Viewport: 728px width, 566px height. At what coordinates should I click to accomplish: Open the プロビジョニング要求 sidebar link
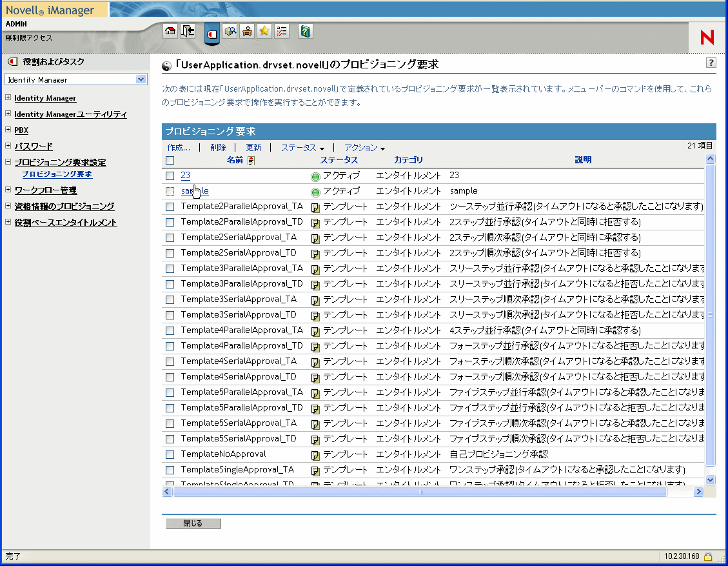(57, 174)
